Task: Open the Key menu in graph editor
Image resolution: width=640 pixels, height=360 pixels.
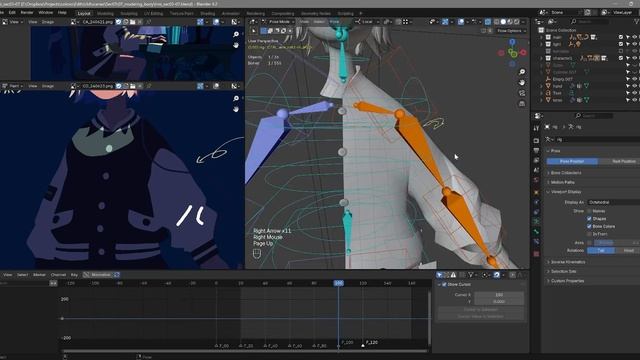Action: (74, 275)
